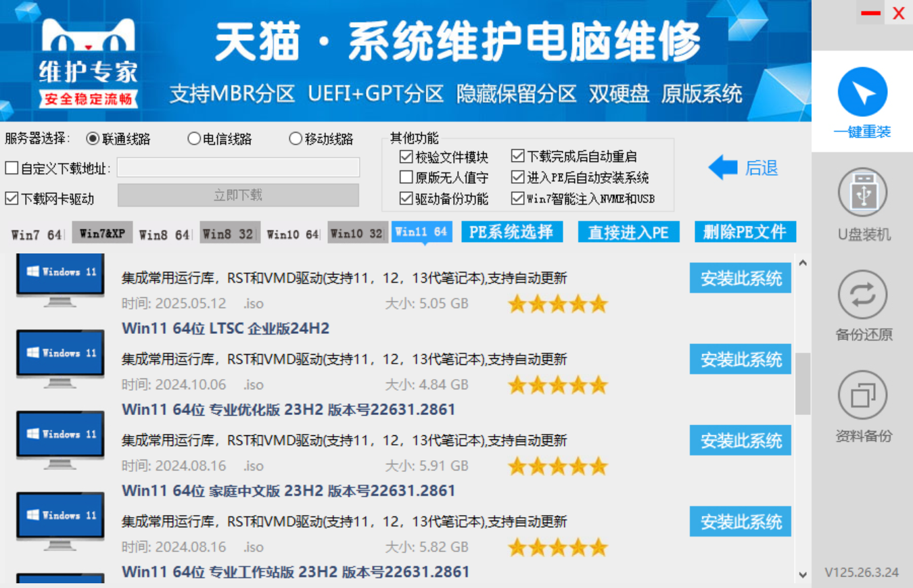The height and width of the screenshot is (588, 913).
Task: Toggle the 下载完成后自动重启 checkbox
Action: [x=517, y=157]
